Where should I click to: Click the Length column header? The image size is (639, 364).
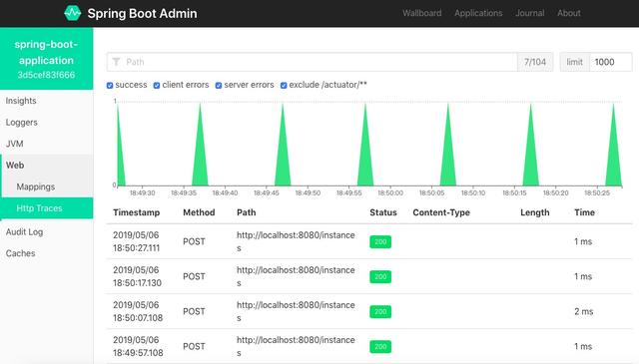pos(535,212)
